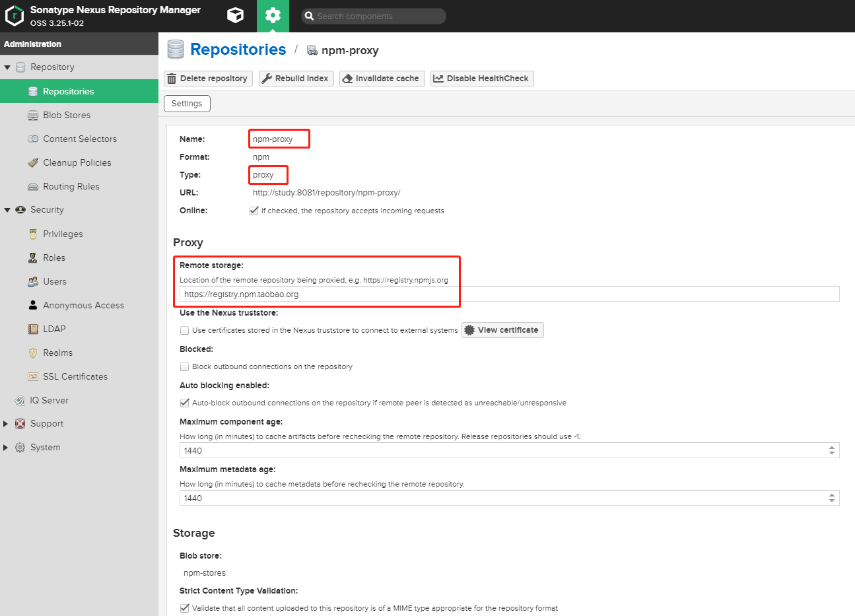The image size is (855, 616).
Task: Click the Administration gear icon
Action: [x=273, y=16]
